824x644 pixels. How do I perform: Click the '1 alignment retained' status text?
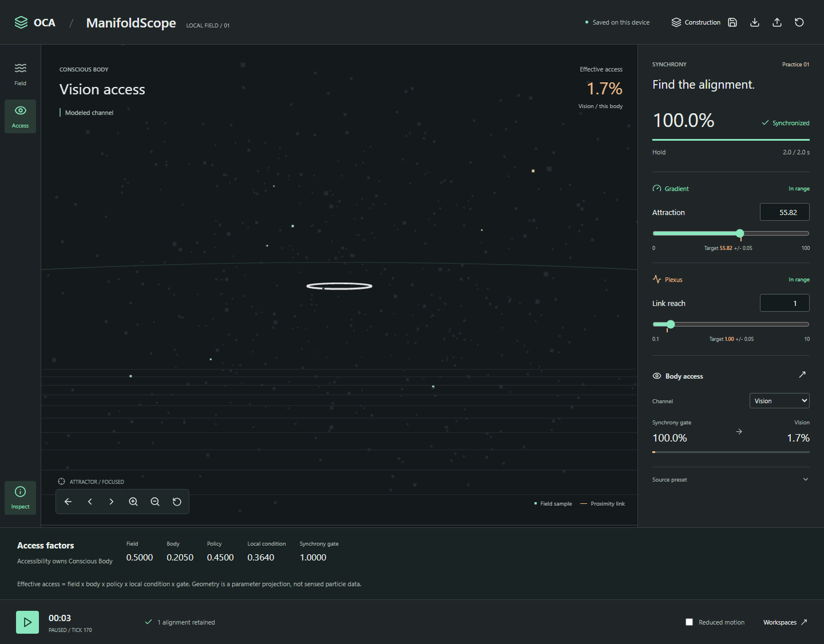click(187, 622)
